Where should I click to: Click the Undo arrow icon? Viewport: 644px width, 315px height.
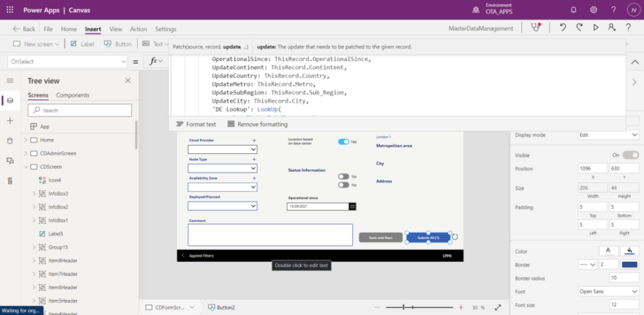click(563, 27)
